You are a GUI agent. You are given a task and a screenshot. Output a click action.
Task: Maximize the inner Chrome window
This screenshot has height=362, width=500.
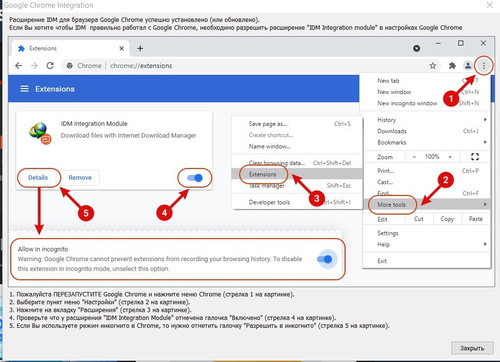[x=460, y=43]
